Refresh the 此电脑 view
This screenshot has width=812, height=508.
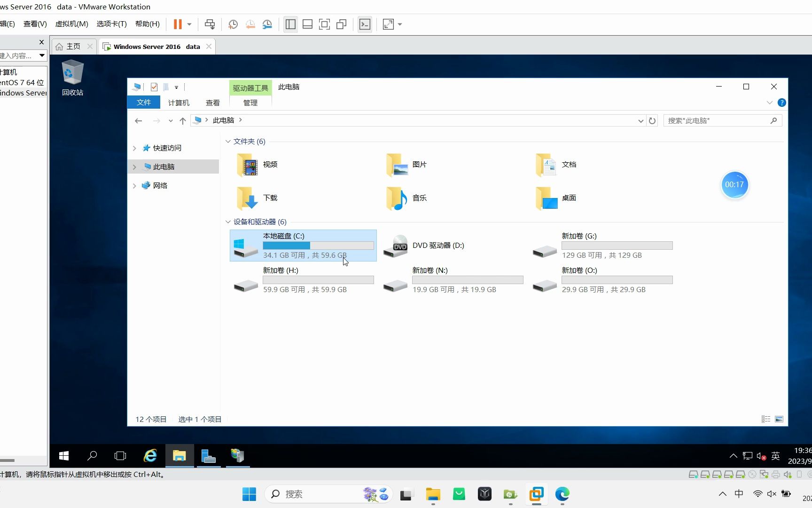(x=652, y=121)
